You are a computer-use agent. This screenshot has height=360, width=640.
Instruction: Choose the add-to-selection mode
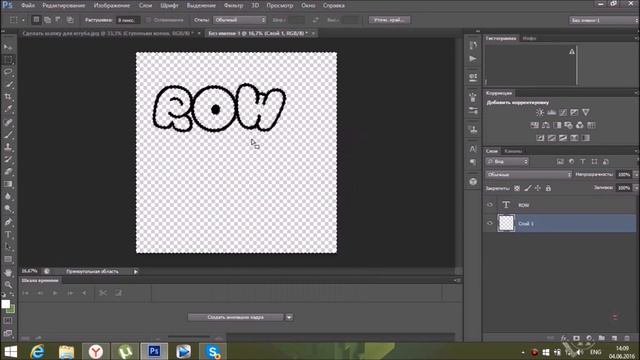(x=47, y=20)
